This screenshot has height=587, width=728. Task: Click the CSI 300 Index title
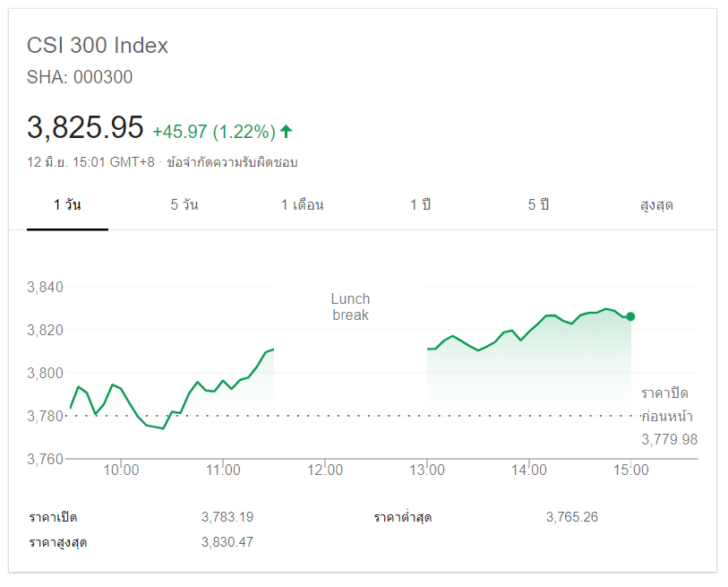[98, 46]
